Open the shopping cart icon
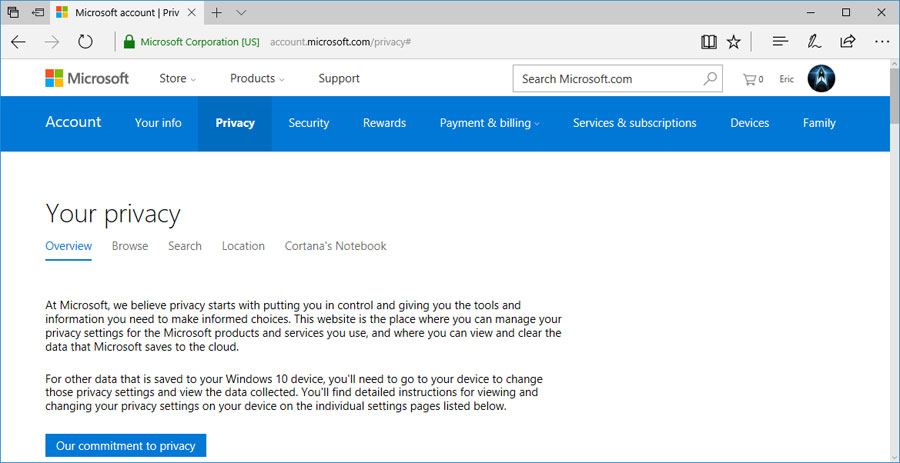Screen dimensions: 900x463 pos(752,79)
